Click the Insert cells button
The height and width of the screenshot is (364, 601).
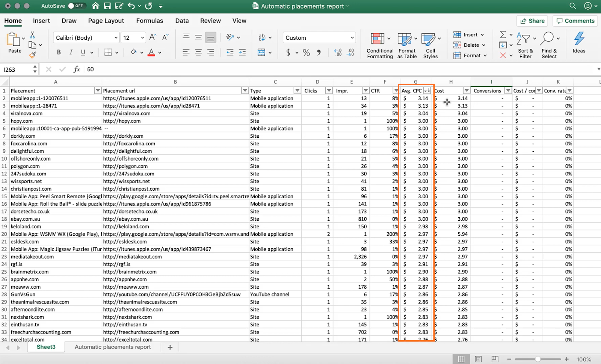468,35
